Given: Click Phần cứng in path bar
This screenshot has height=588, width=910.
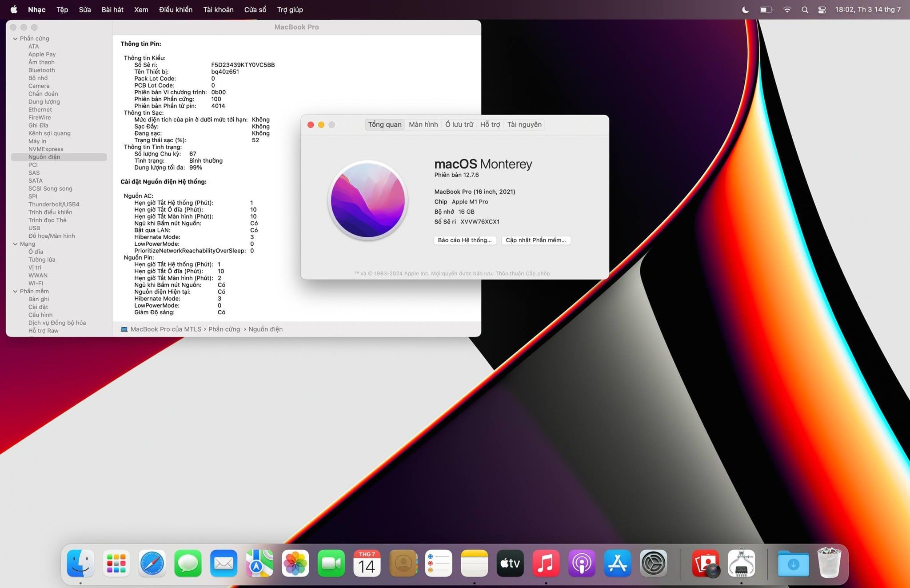Looking at the screenshot, I should (x=224, y=329).
